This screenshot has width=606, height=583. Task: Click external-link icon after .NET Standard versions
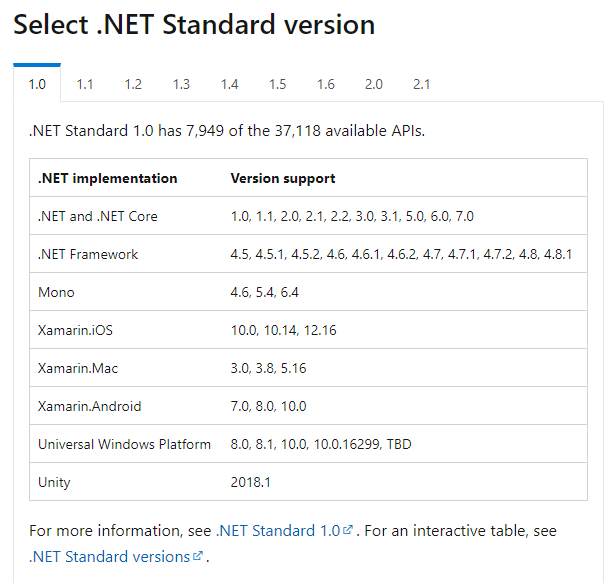click(198, 555)
